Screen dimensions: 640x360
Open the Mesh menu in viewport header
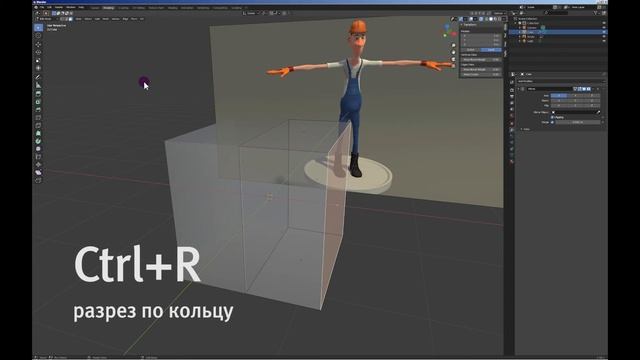point(105,19)
